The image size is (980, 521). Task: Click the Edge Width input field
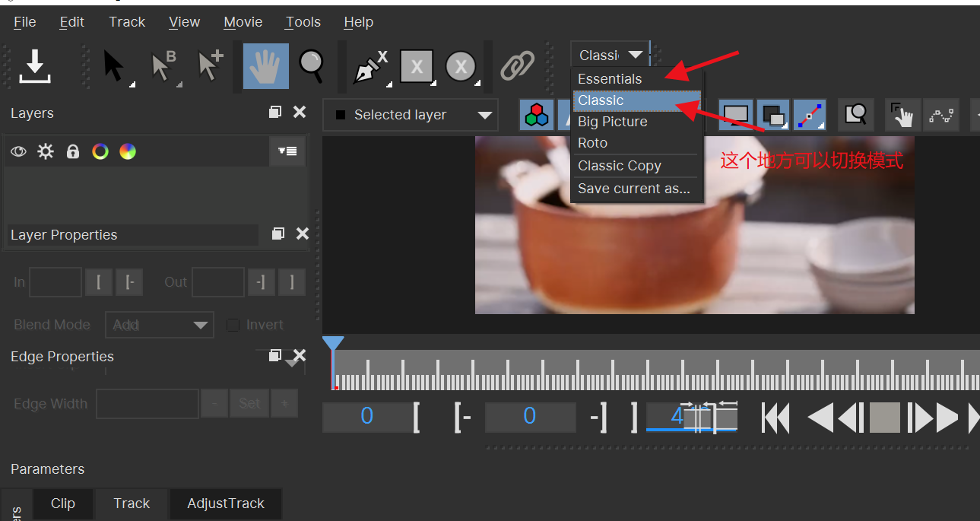click(x=147, y=404)
